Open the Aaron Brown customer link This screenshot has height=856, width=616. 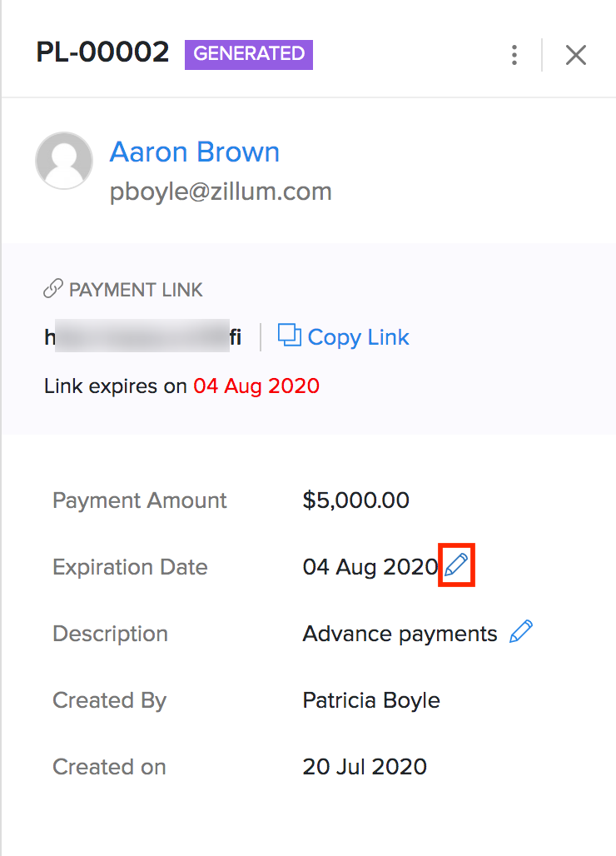click(195, 152)
